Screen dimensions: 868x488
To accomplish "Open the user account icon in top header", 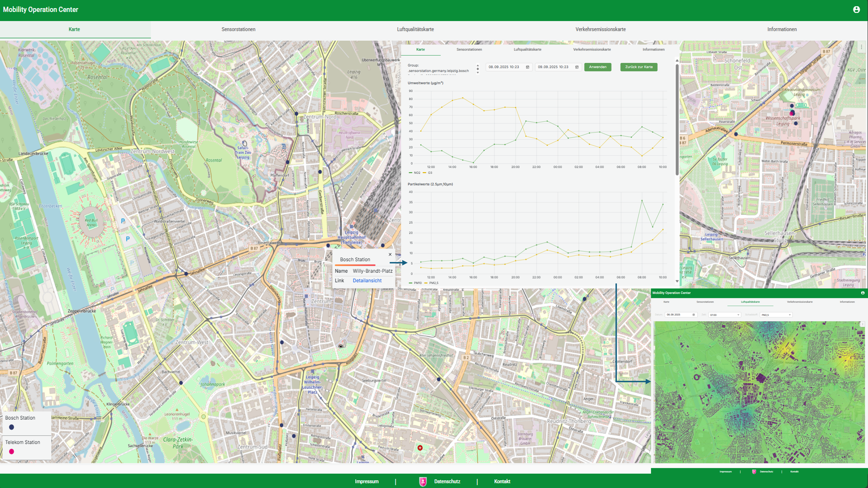I will [856, 9].
